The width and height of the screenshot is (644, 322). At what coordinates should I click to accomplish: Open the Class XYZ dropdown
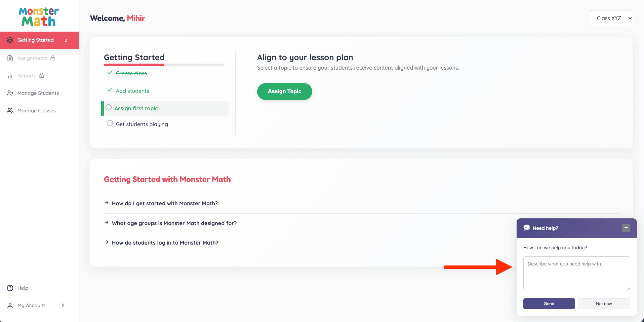click(611, 18)
